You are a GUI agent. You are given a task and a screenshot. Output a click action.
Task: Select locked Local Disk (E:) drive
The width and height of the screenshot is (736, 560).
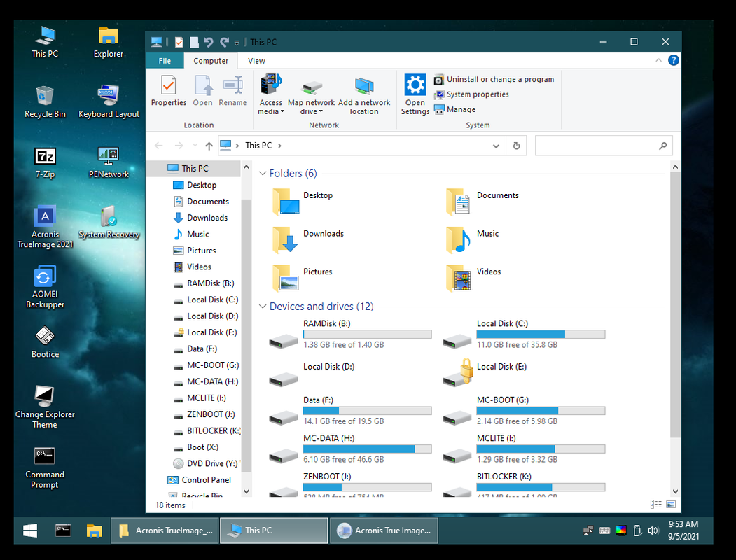click(485, 373)
